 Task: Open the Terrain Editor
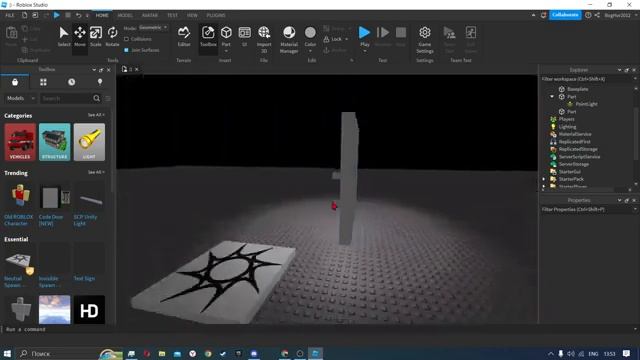click(x=184, y=36)
